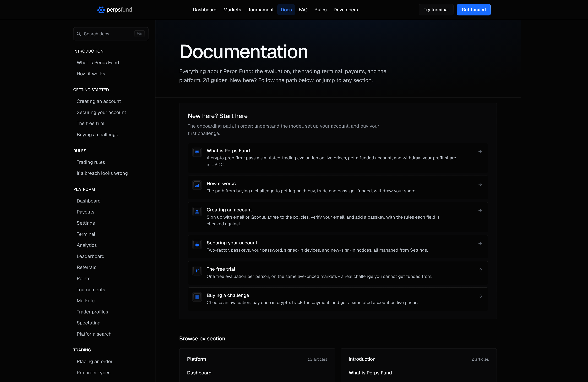
Task: Click the Try terminal button
Action: (436, 10)
